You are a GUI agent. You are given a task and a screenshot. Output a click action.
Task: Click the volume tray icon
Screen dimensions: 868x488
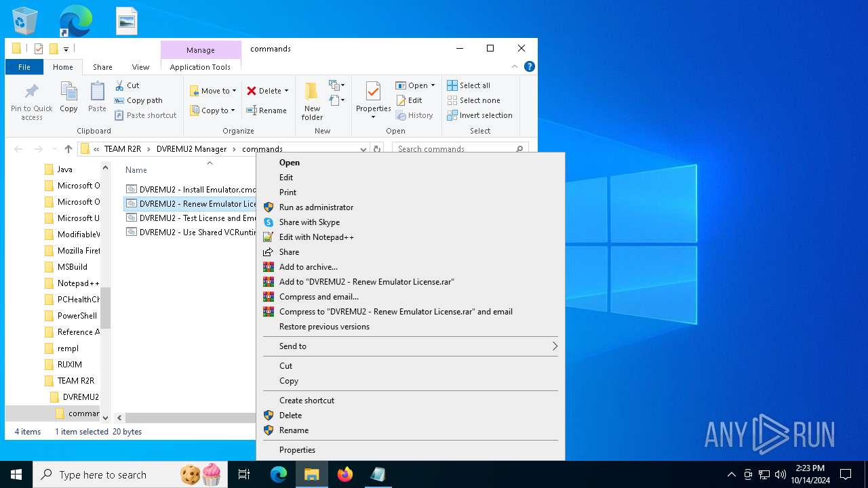781,474
